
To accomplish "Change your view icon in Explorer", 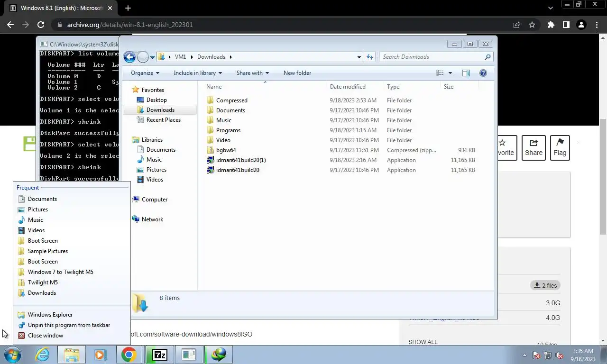I will pos(440,73).
